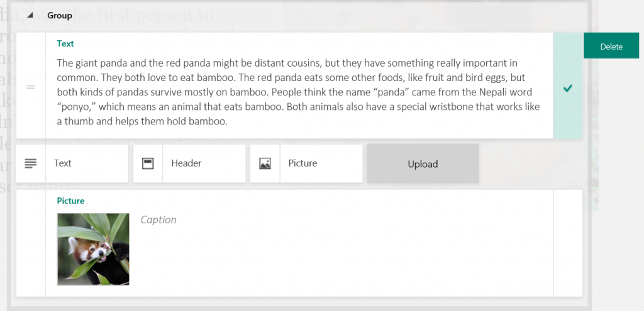Image resolution: width=644 pixels, height=311 pixels.
Task: Select the green Text label above the paragraph
Action: tap(65, 43)
